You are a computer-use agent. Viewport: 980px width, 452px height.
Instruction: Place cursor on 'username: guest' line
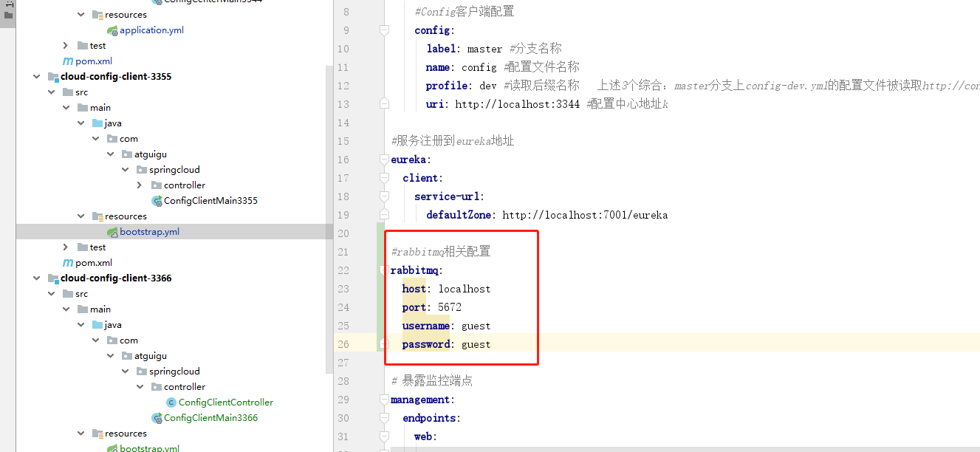pyautogui.click(x=446, y=326)
